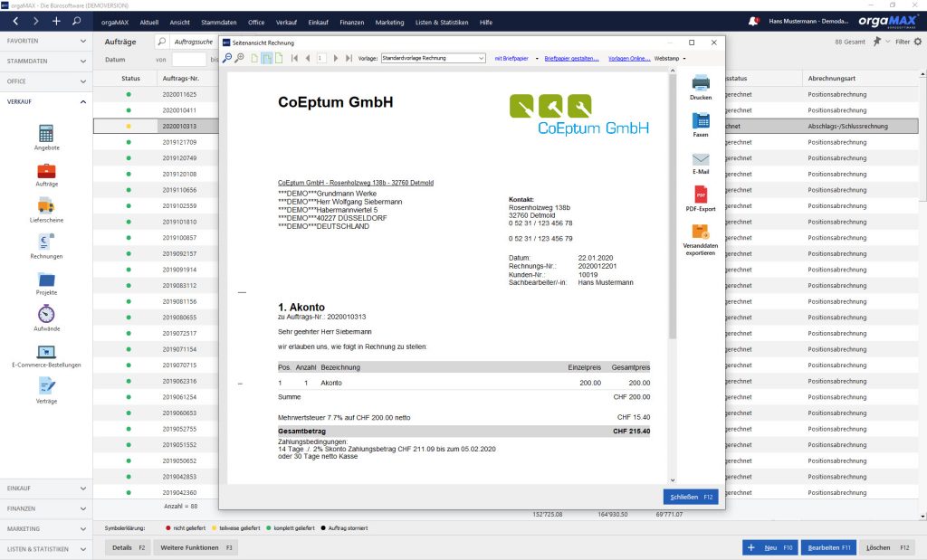This screenshot has width=927, height=560.
Task: Jump to last page of invoice preview
Action: 349,58
